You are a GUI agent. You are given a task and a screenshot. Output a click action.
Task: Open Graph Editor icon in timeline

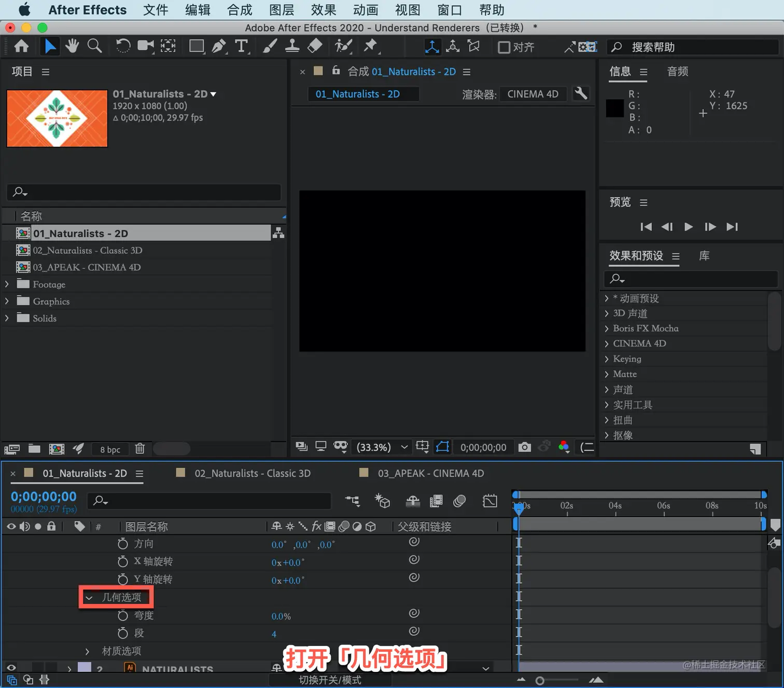(490, 501)
